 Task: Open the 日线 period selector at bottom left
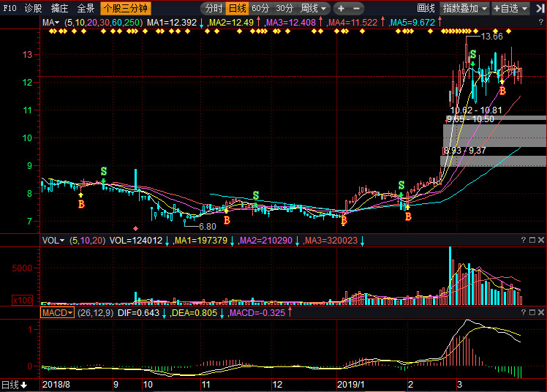pyautogui.click(x=14, y=385)
